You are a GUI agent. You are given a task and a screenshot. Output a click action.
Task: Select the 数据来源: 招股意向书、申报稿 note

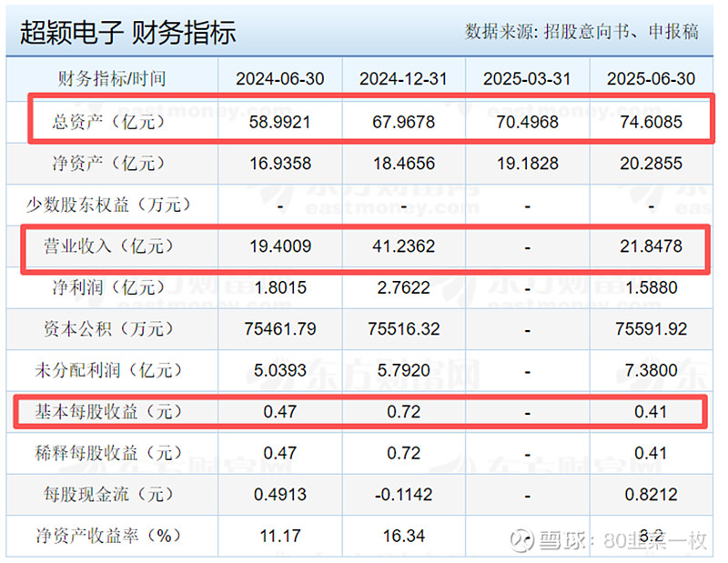[581, 32]
